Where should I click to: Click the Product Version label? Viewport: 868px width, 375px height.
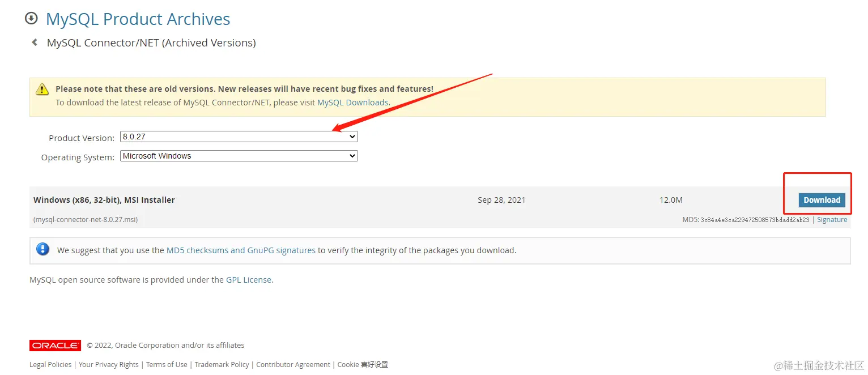82,138
